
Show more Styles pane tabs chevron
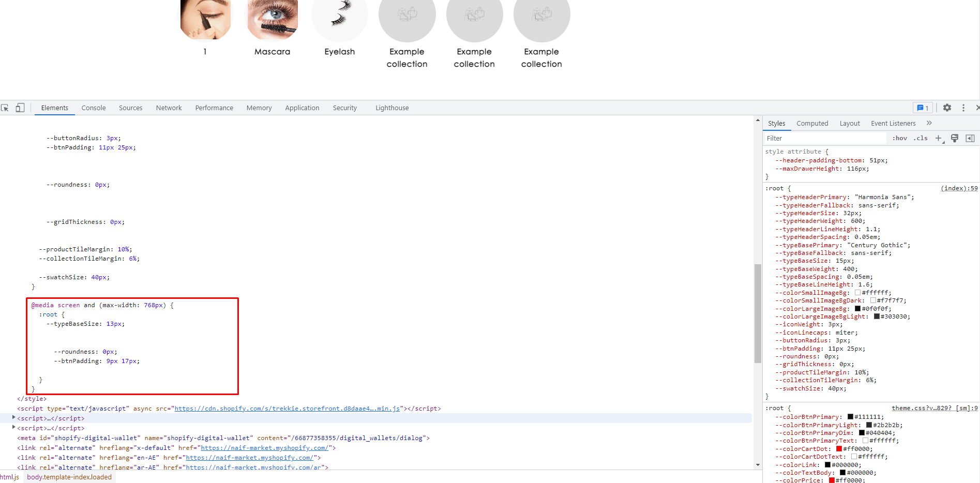(x=929, y=123)
